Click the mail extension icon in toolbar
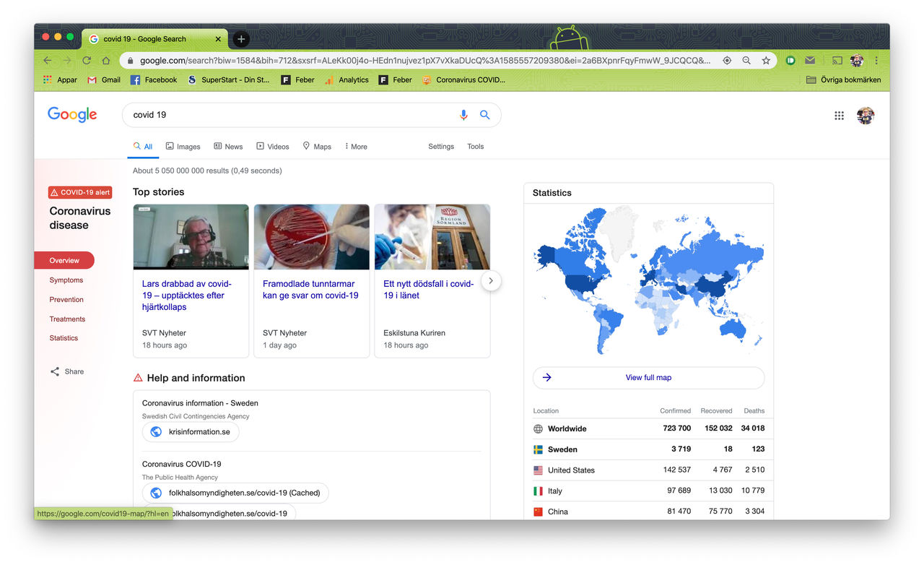Screen dimensions: 924x565 click(x=810, y=61)
